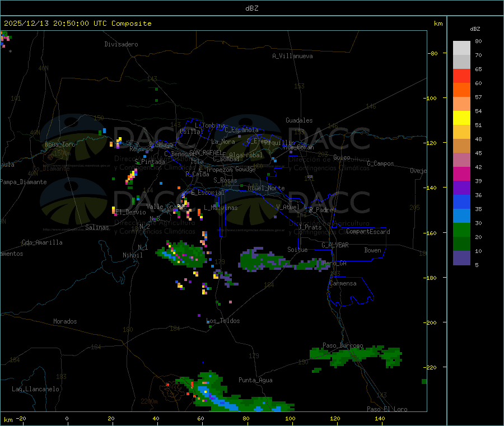Pick the bright yellow 51–54 dBZ legend swatch
Image resolution: width=504 pixels, height=426 pixels.
coord(461,118)
